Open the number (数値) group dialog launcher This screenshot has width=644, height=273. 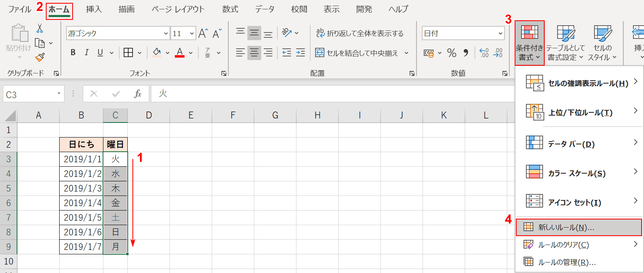click(505, 73)
